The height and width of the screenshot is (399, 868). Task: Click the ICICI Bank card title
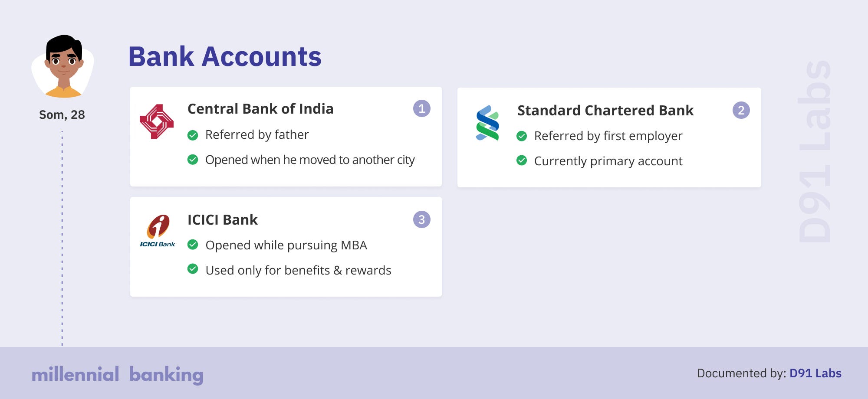coord(223,220)
